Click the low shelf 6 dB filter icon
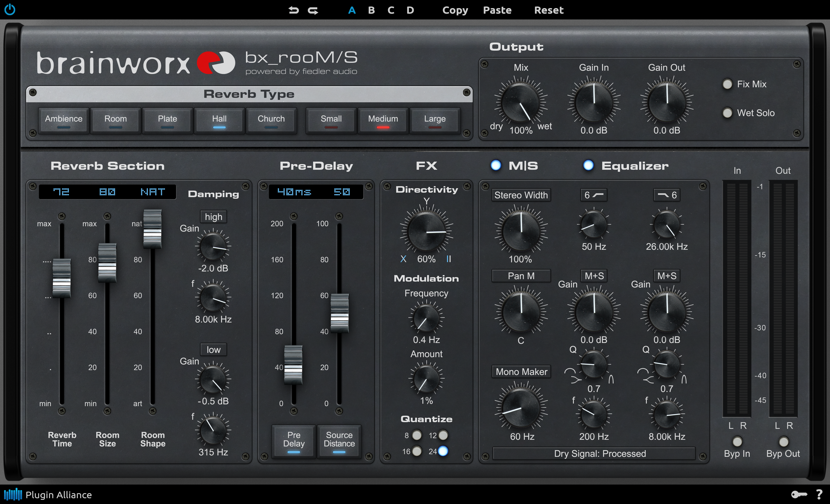The width and height of the screenshot is (830, 504). pyautogui.click(x=594, y=195)
